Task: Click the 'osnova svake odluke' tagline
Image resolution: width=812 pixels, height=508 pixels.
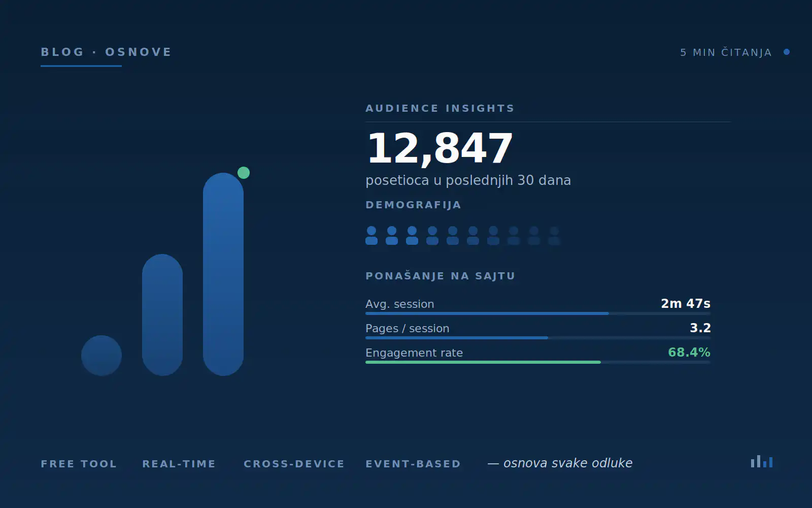Action: click(568, 463)
